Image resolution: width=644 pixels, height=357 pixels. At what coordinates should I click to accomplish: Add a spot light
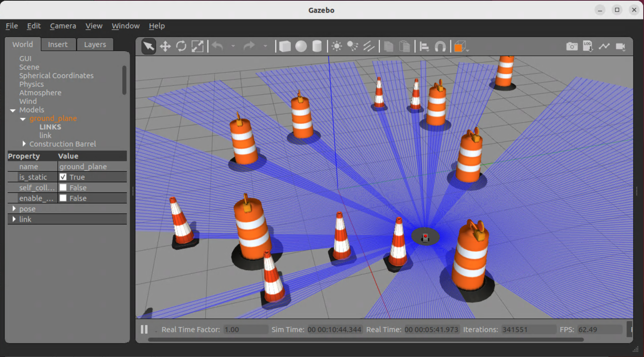352,46
